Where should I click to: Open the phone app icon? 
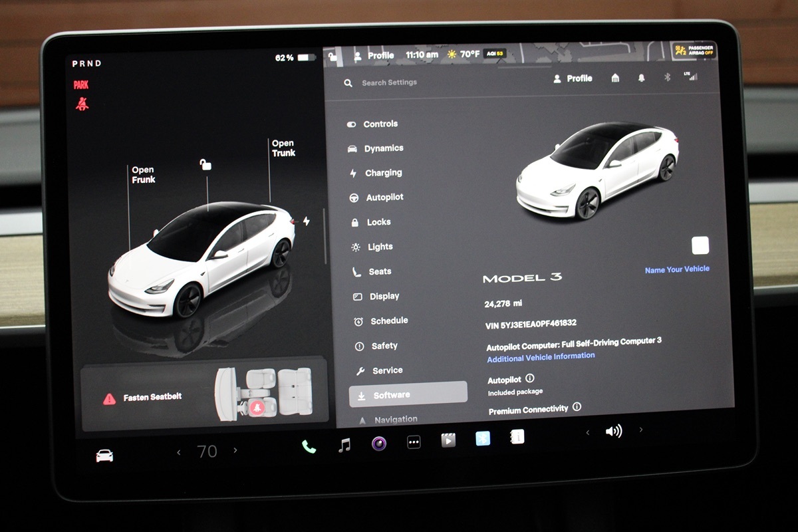tap(309, 446)
